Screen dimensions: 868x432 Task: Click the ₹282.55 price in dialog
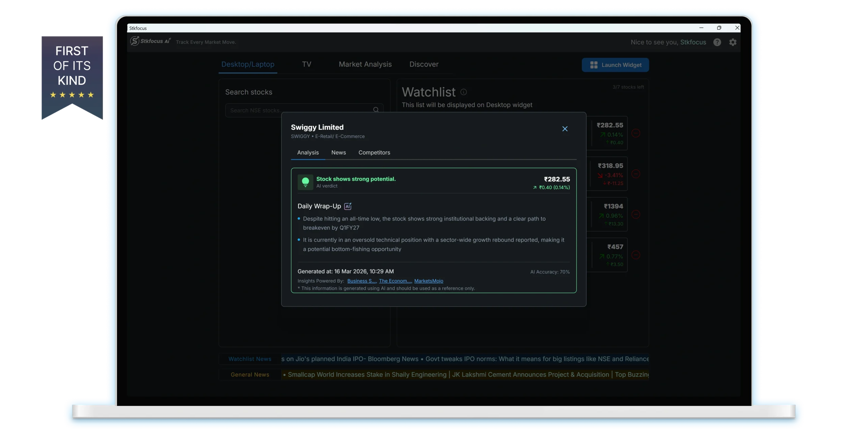point(557,179)
